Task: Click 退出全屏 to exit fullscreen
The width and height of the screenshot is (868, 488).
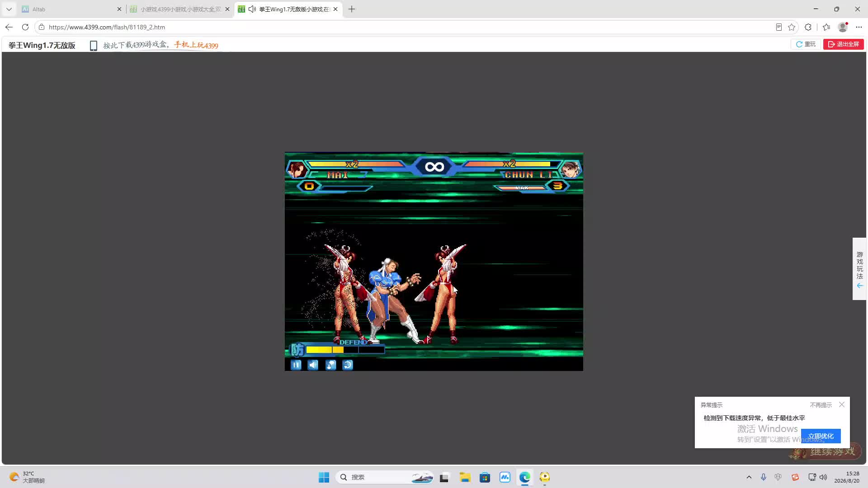Action: [x=844, y=44]
